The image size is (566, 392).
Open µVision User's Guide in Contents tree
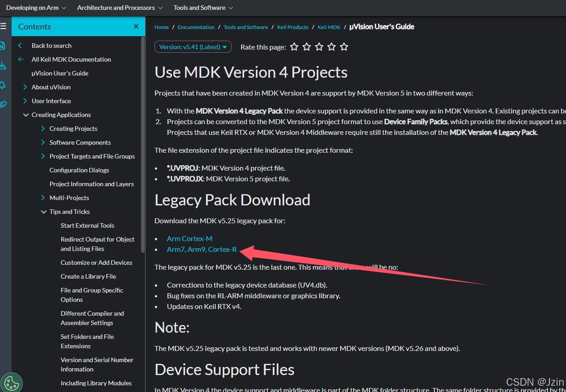[x=60, y=73]
